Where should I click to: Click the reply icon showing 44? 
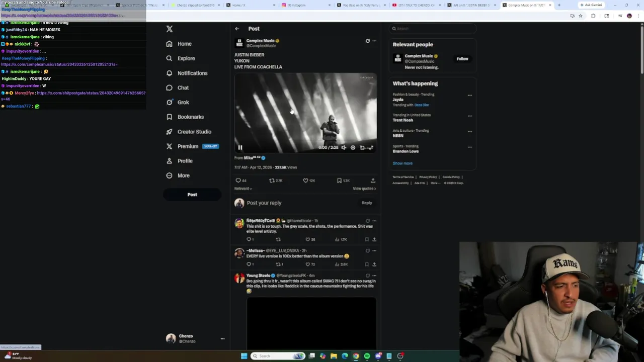241,180
